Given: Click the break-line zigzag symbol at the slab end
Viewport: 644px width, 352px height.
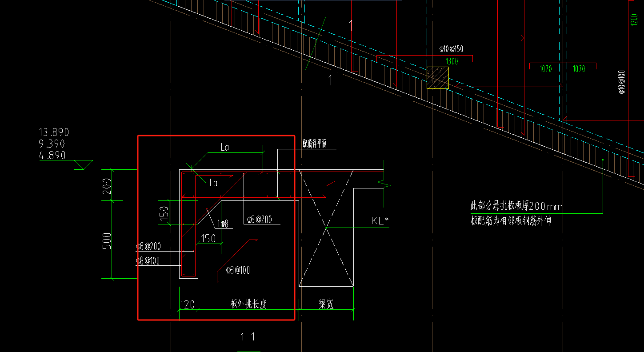Looking at the screenshot, I should (384, 183).
